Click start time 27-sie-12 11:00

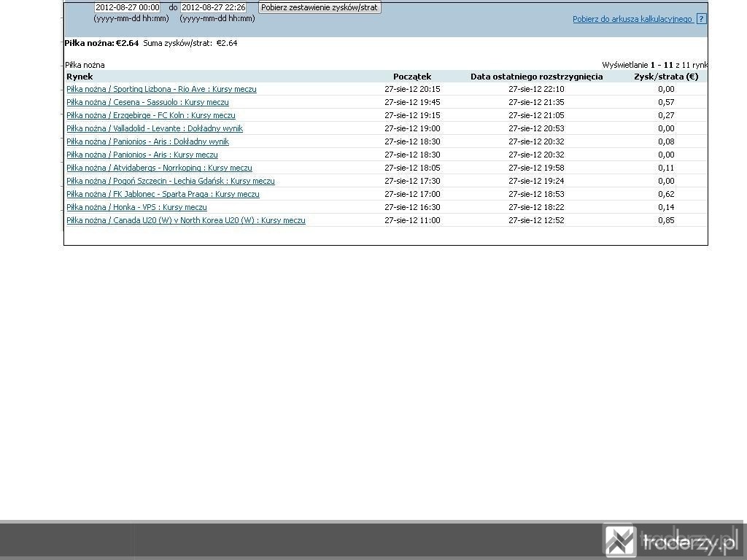[412, 220]
